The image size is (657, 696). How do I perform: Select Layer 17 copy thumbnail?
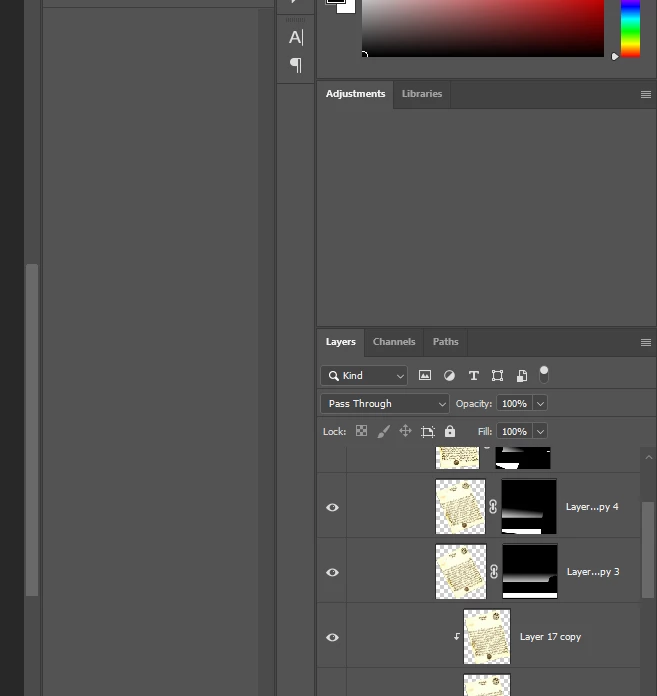(487, 637)
